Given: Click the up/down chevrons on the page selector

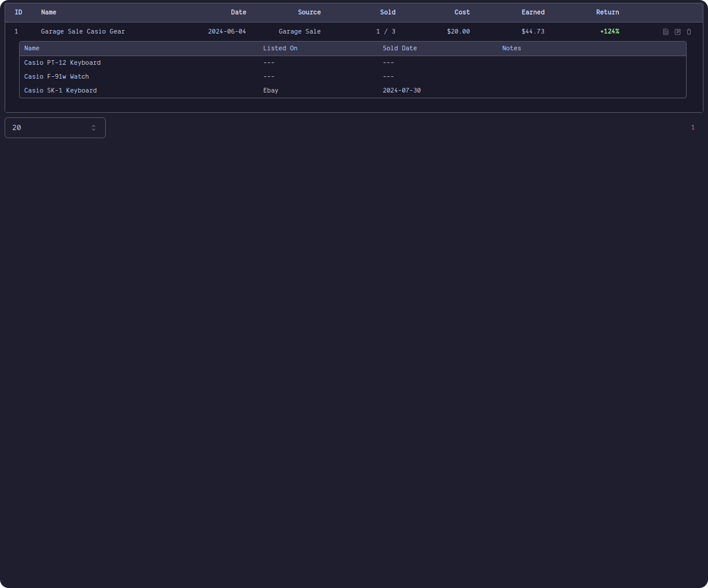Looking at the screenshot, I should (93, 127).
